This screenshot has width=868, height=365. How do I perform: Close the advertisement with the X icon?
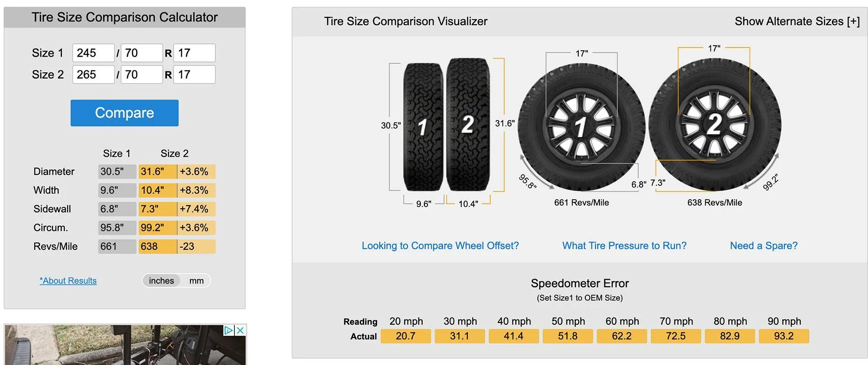(x=240, y=330)
